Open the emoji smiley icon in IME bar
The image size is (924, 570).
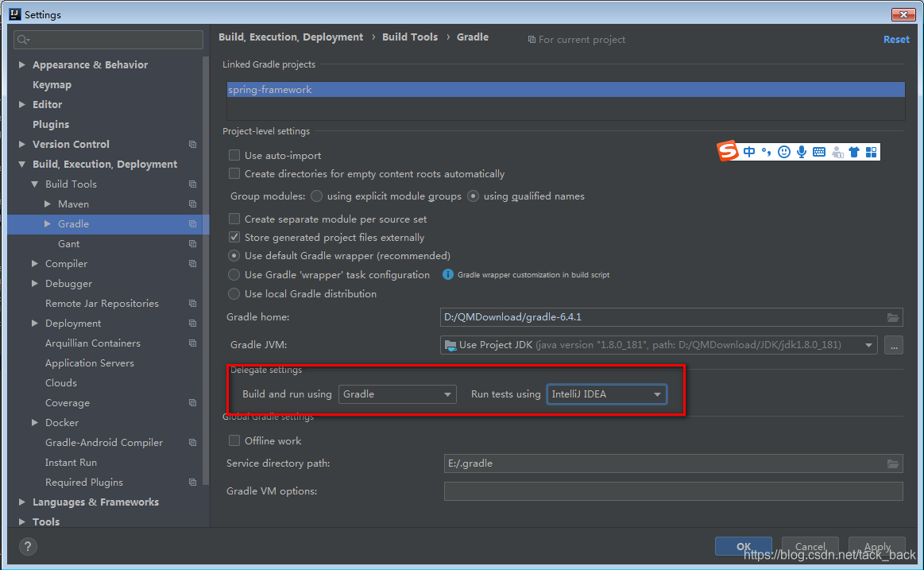783,152
